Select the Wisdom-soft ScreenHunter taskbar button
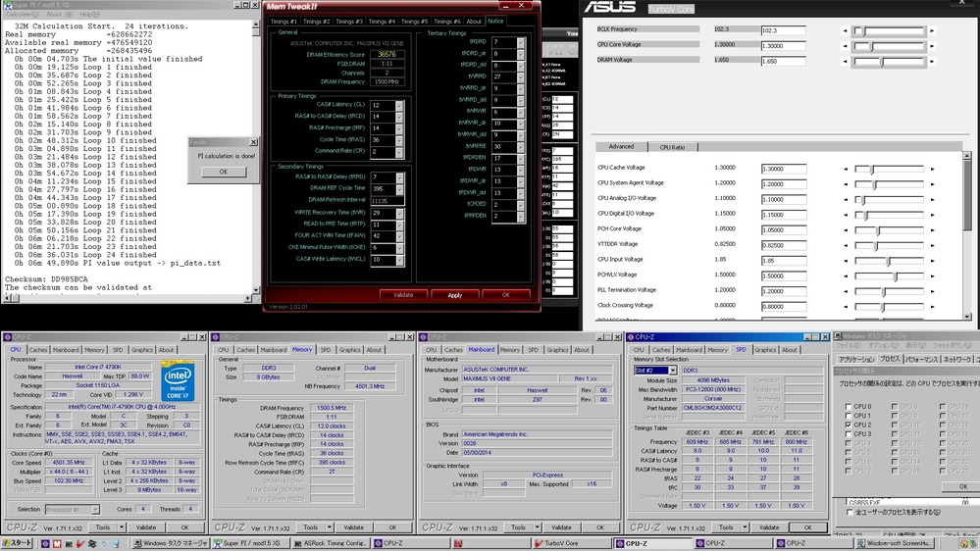This screenshot has width=980, height=551. point(895,543)
